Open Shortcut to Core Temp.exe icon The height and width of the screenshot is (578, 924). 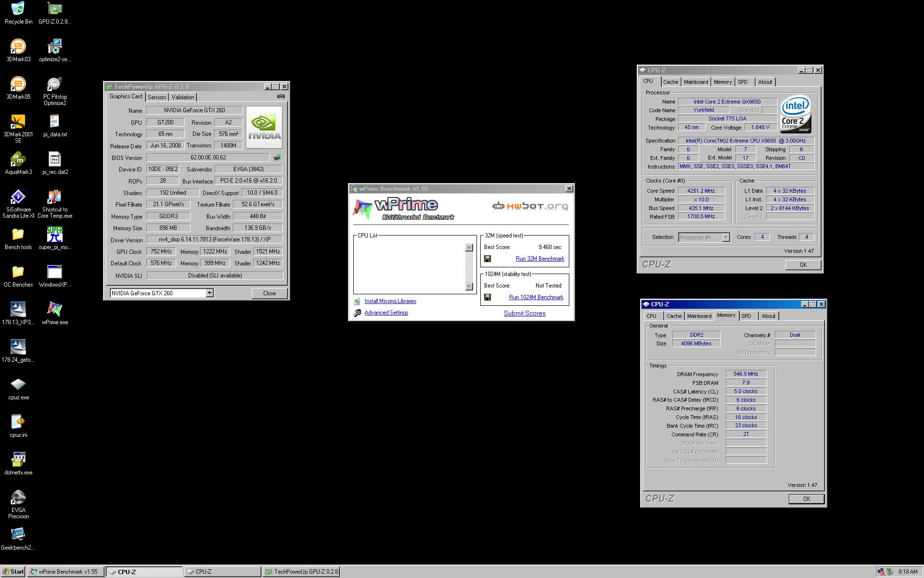click(x=55, y=204)
